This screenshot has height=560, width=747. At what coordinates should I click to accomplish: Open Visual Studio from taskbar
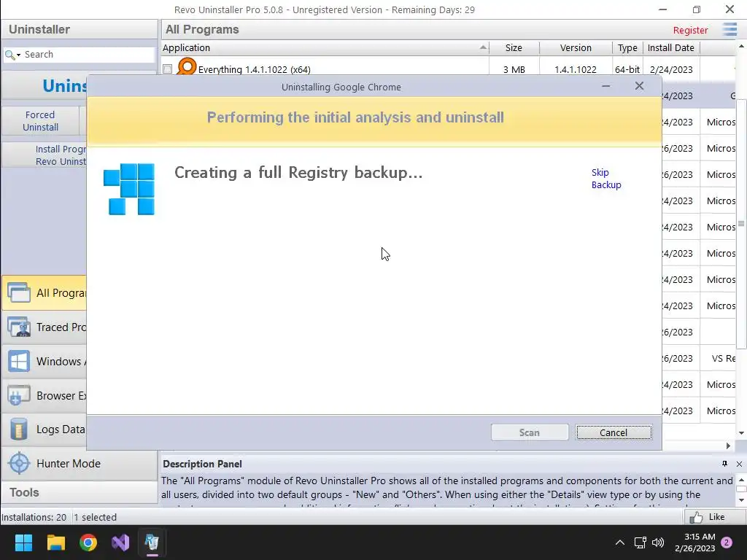point(120,542)
